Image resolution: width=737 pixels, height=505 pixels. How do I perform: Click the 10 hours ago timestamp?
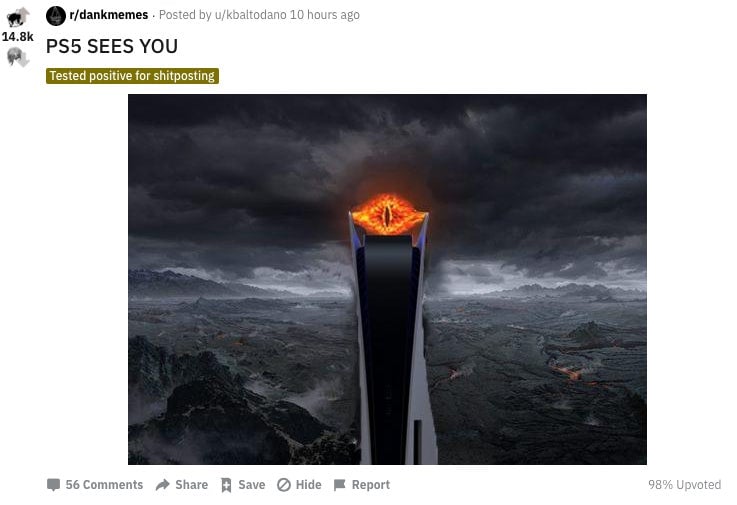(325, 15)
